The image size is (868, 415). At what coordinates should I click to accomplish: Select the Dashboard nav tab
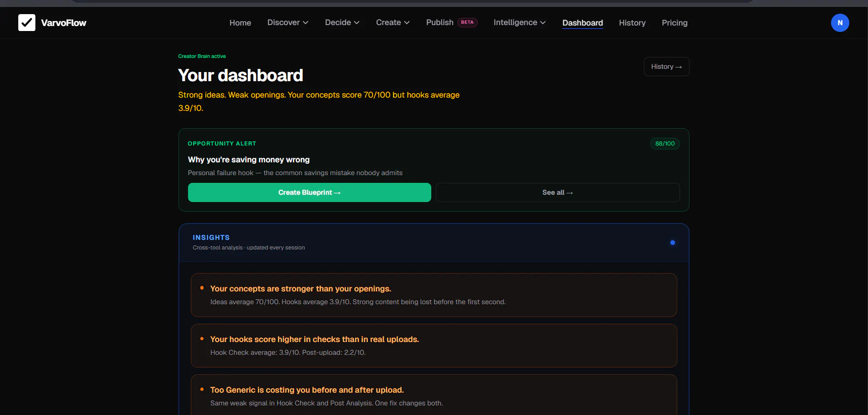pyautogui.click(x=582, y=23)
